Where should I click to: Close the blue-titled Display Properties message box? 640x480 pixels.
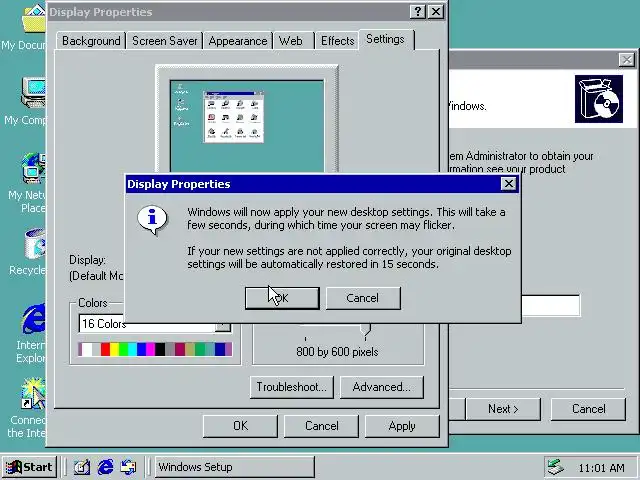coord(509,184)
